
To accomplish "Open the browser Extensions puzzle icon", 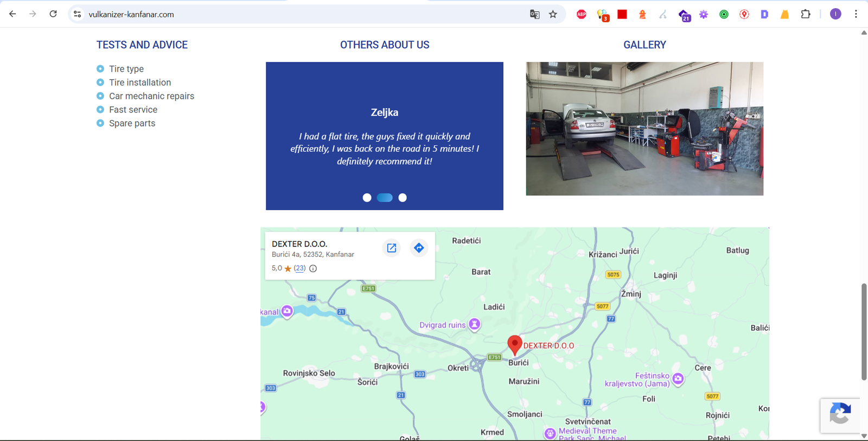I will tap(806, 15).
